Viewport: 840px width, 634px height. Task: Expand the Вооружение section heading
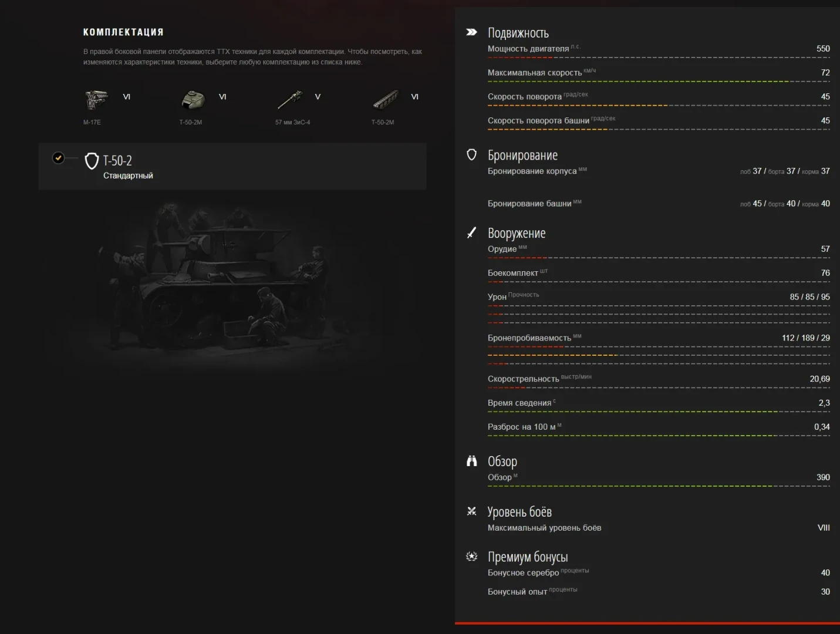(516, 233)
